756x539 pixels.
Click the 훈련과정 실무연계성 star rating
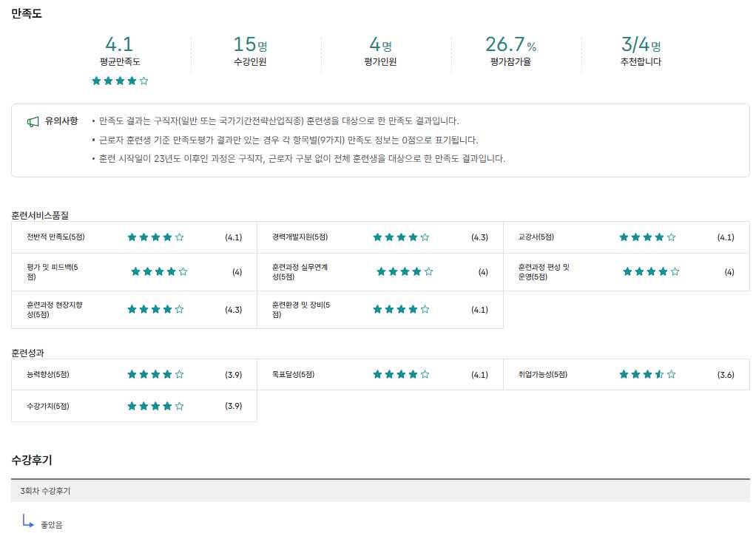[405, 272]
